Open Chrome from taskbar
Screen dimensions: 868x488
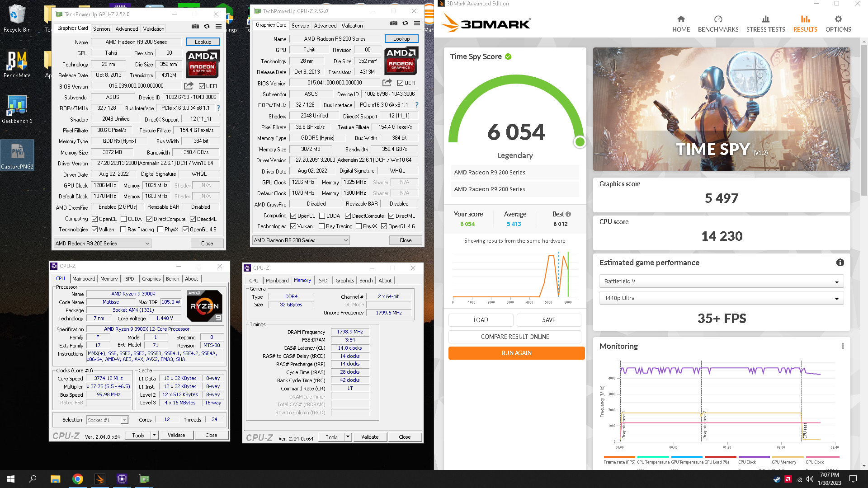pyautogui.click(x=77, y=479)
